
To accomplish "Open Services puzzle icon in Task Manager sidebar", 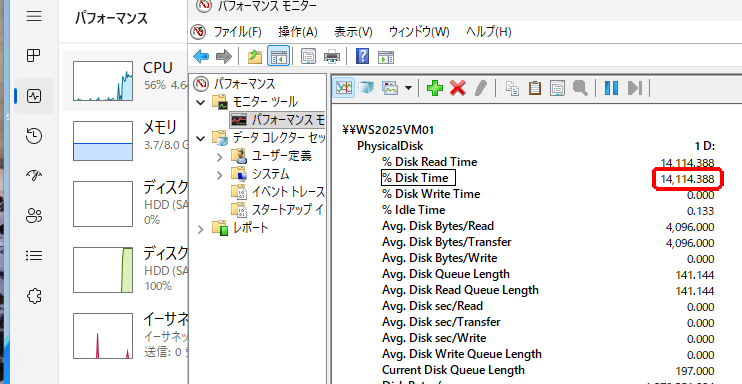I will click(34, 296).
